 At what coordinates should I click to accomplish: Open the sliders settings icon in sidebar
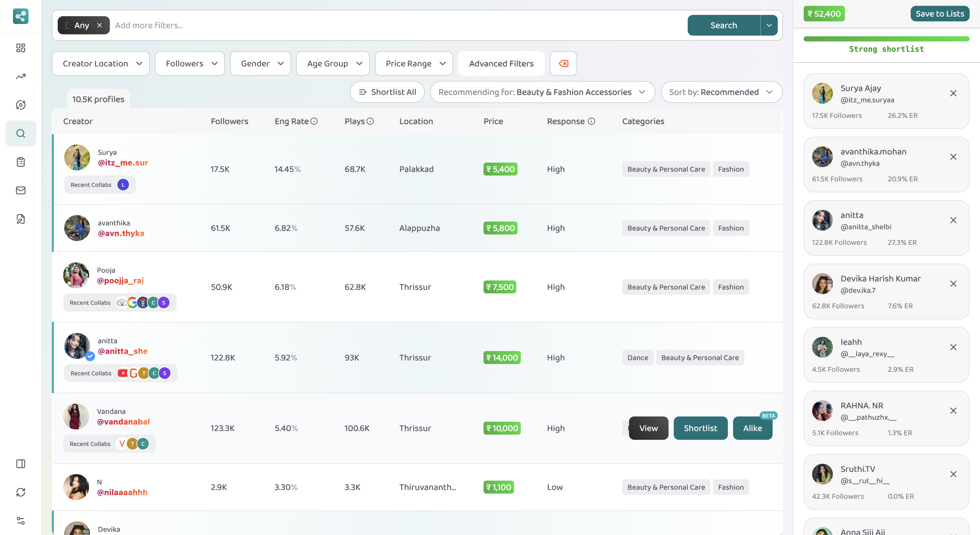[x=20, y=521]
